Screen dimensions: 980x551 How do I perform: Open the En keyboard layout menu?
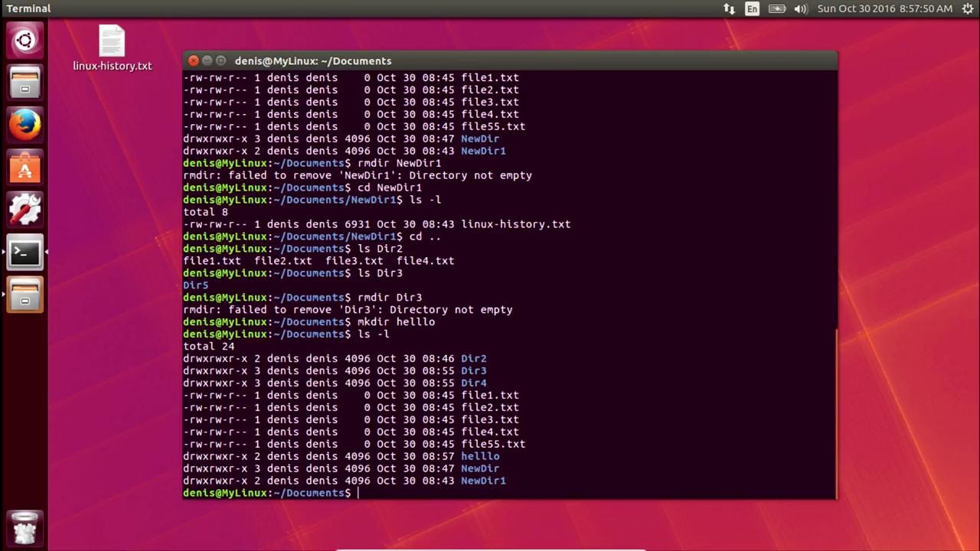tap(753, 9)
